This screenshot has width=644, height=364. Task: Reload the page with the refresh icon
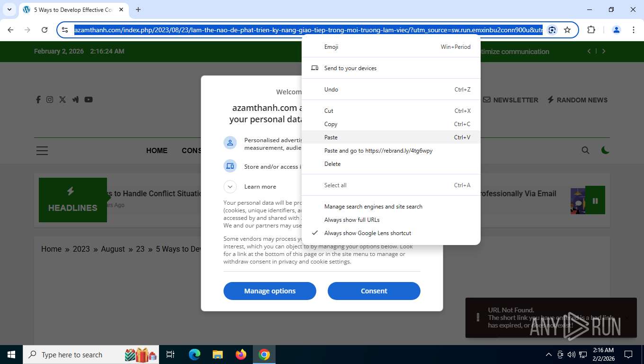45,30
